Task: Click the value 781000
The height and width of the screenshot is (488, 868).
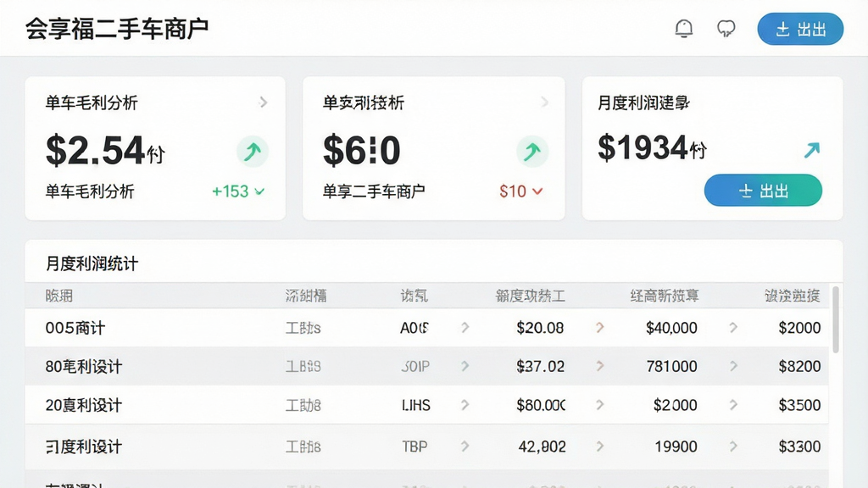Action: [671, 366]
